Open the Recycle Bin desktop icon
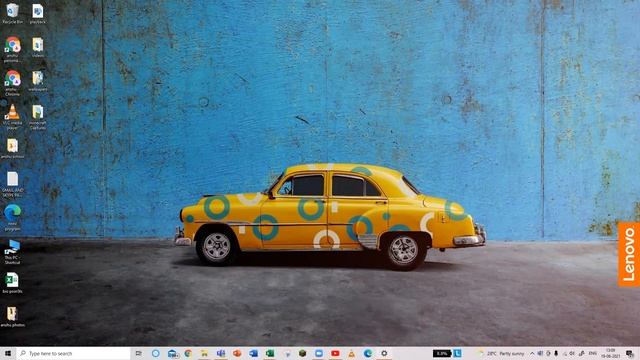The image size is (640, 360). coord(12,13)
